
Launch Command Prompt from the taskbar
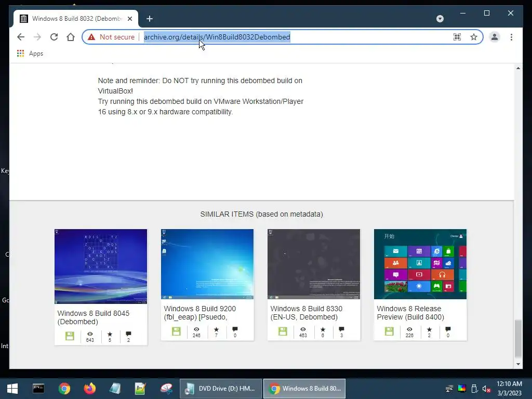(x=38, y=389)
